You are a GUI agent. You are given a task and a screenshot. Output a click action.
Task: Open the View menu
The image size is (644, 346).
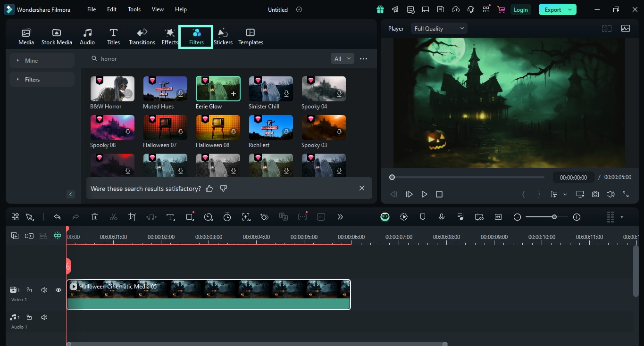[158, 9]
